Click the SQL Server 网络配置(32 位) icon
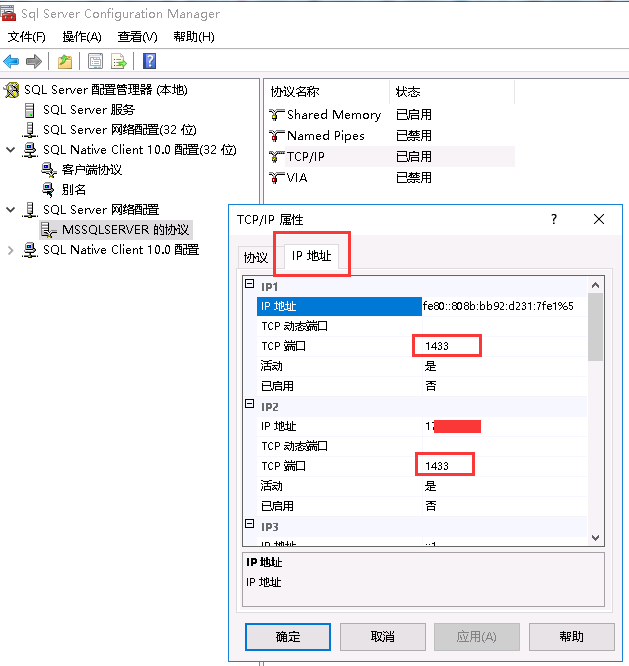The width and height of the screenshot is (629, 666). (x=30, y=130)
